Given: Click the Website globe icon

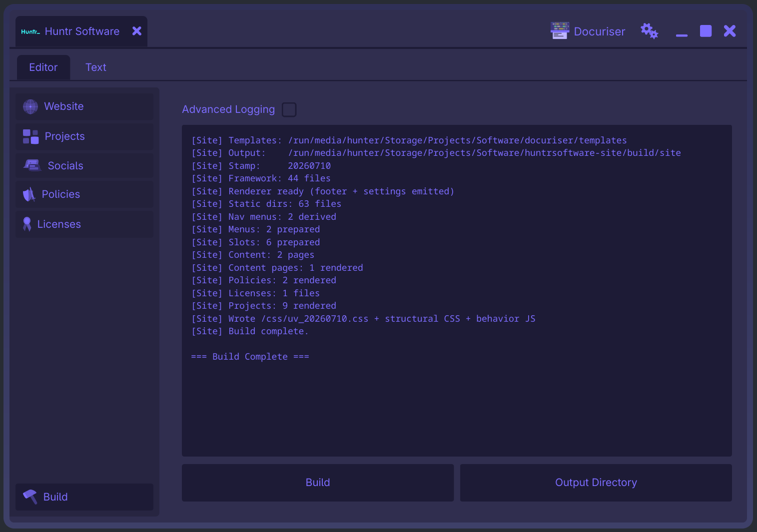Looking at the screenshot, I should click(30, 106).
